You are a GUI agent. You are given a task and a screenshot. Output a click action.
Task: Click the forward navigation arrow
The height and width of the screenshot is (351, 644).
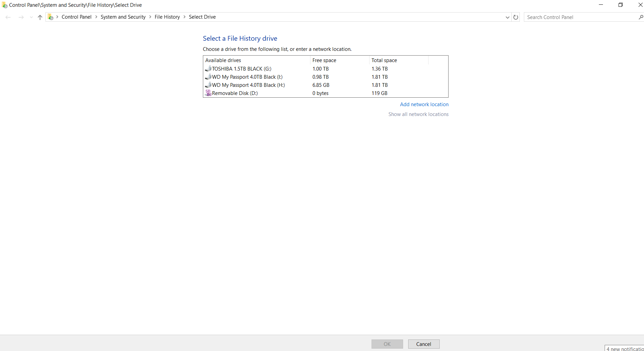(21, 17)
